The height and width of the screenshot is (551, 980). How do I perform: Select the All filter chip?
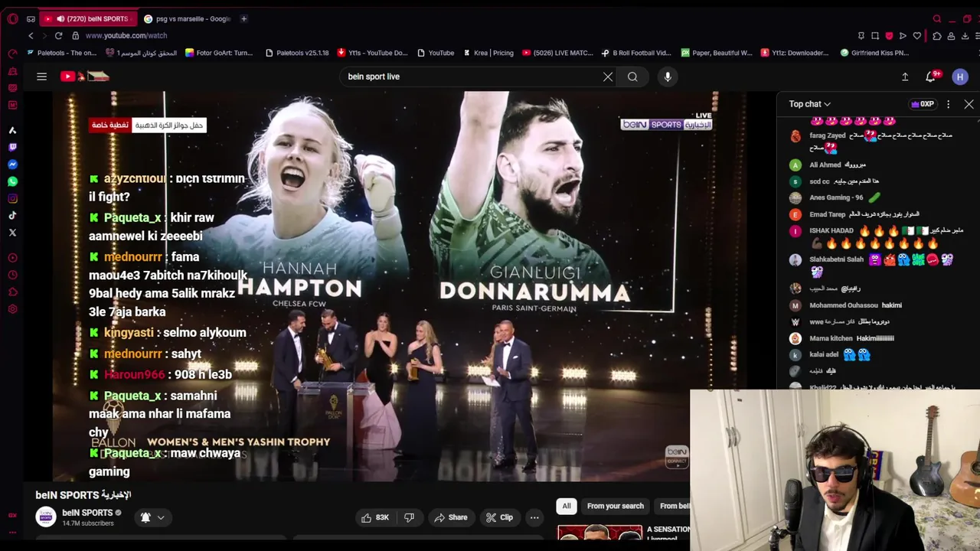(x=567, y=506)
